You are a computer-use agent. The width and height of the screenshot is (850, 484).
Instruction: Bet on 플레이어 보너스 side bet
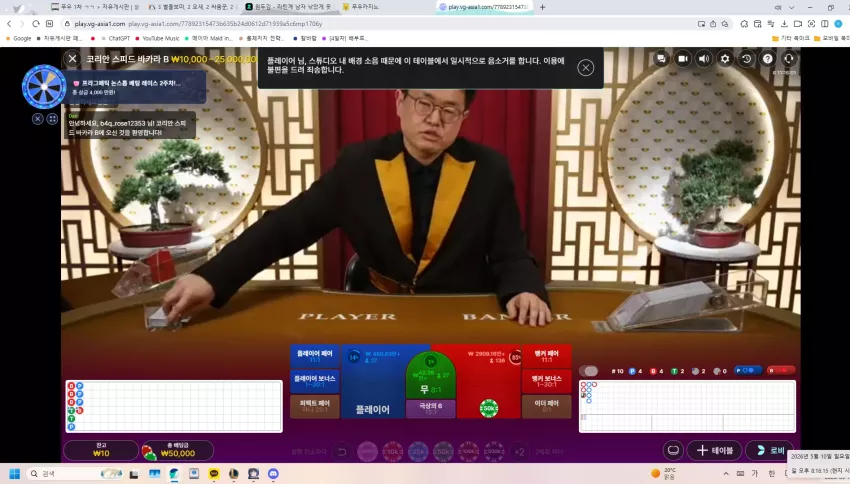[x=314, y=380]
